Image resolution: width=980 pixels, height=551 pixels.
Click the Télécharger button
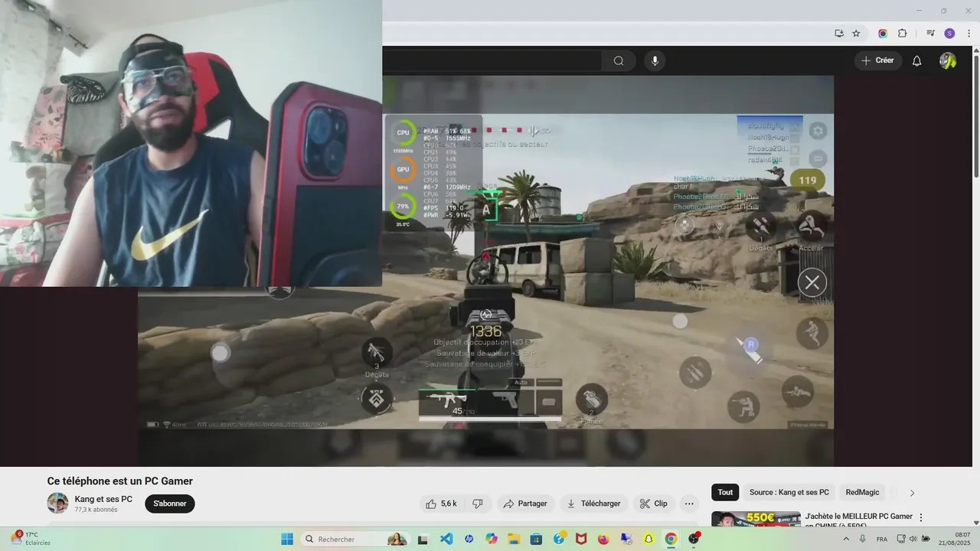(x=594, y=504)
